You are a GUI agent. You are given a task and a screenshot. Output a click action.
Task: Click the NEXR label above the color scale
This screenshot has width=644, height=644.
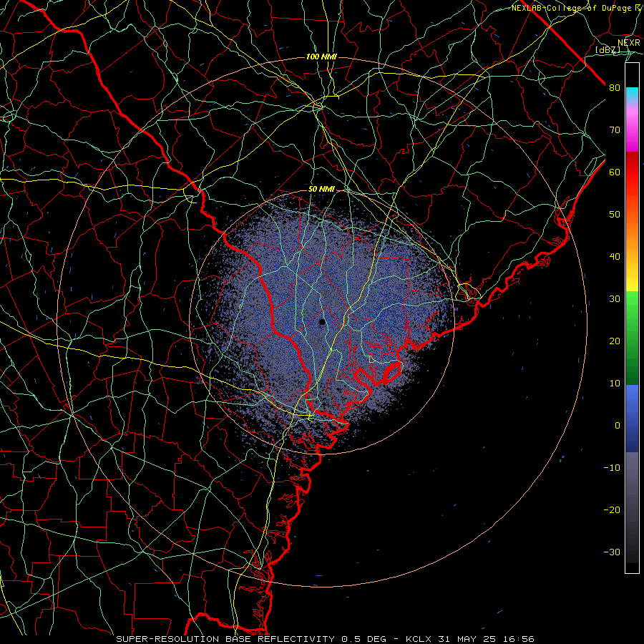tap(629, 43)
